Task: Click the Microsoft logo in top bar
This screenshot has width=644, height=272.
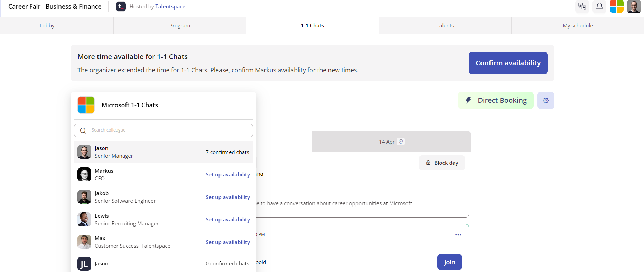Action: coord(617,7)
